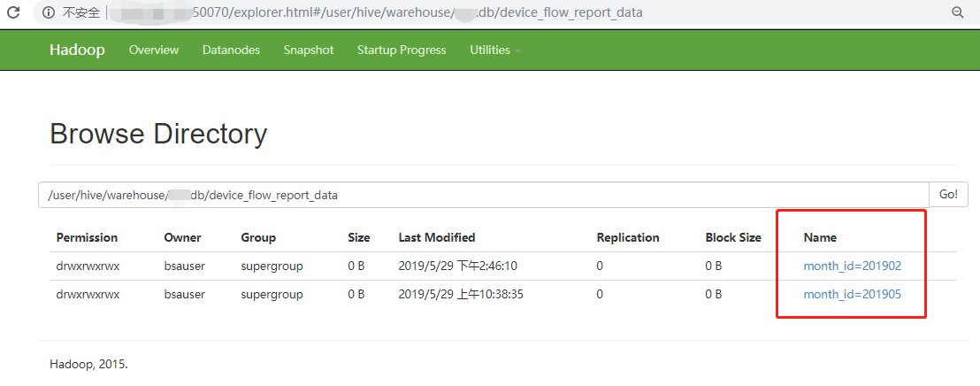Screen dimensions: 980x386
Task: Click the Owner column header
Action: click(182, 238)
